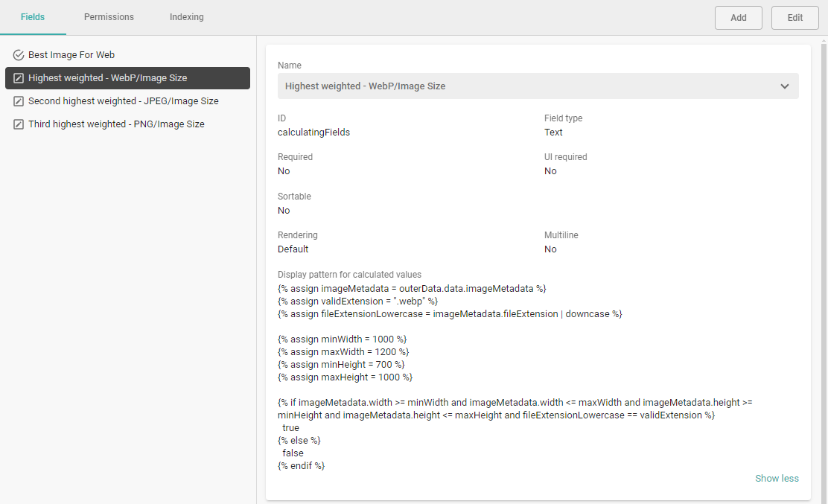The width and height of the screenshot is (828, 504).
Task: Select Highest weighted - WebP/Image Size label in list
Action: [x=108, y=78]
